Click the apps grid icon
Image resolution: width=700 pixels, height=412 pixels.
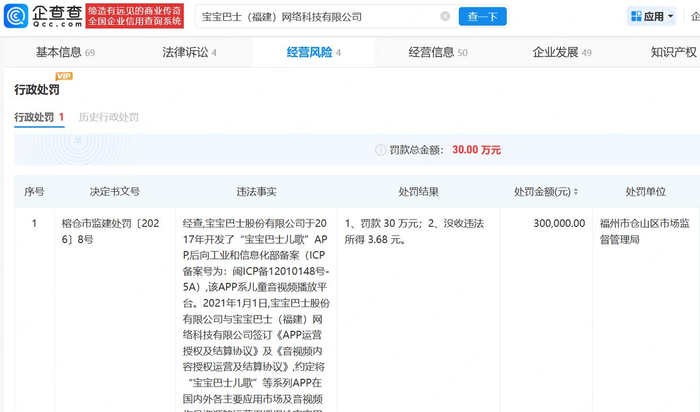(636, 17)
